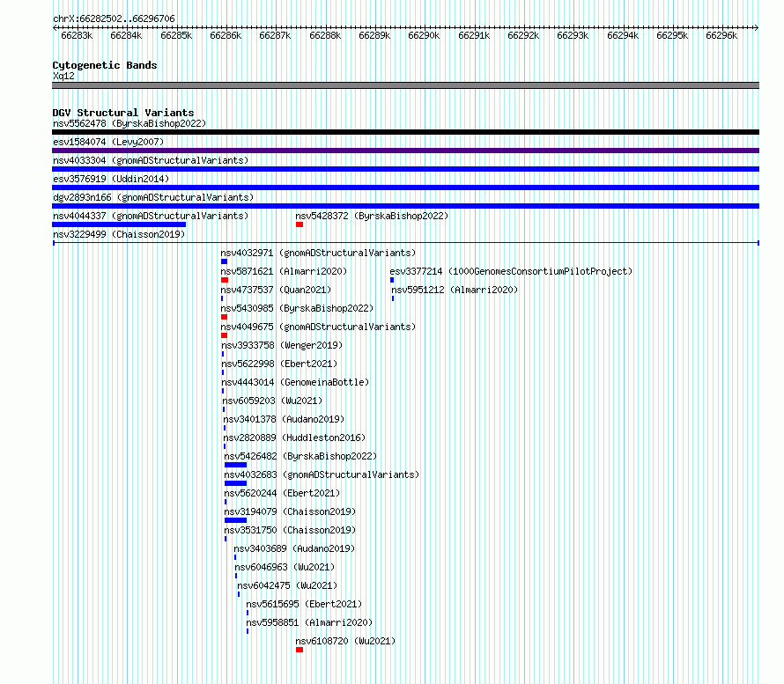Viewport: 784px width, 684px height.
Task: Click nsv4044337 (gnomADStructuralVariants) label
Action: click(x=151, y=216)
